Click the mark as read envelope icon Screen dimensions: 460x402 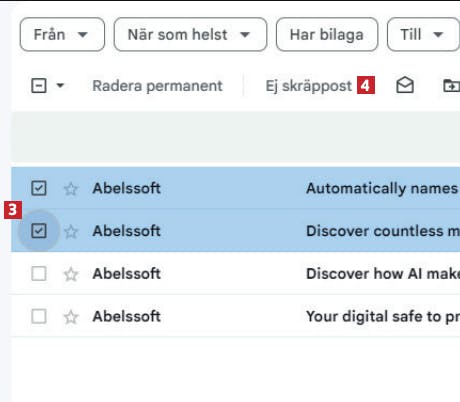click(405, 85)
